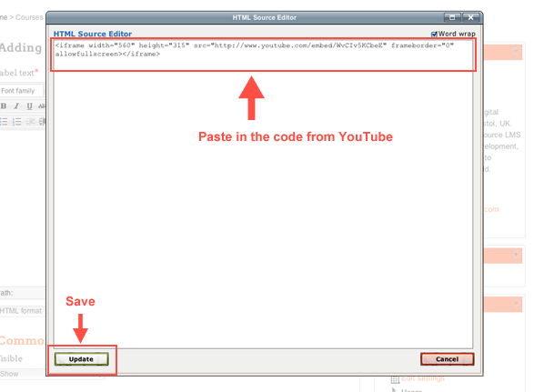Collapse the topmost right sidebar block

pos(516,51)
